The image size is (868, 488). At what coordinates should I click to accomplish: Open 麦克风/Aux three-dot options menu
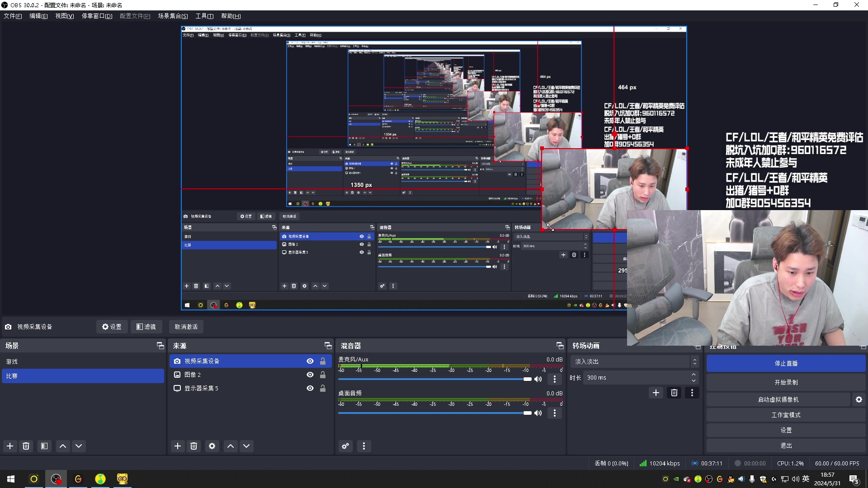(x=555, y=379)
